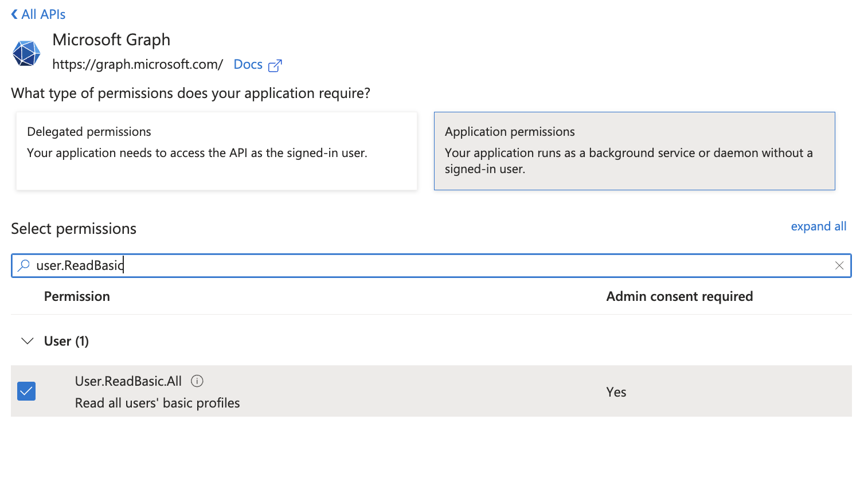Click the back chevron before All APIs
Screen dimensions: 868x478
14,14
